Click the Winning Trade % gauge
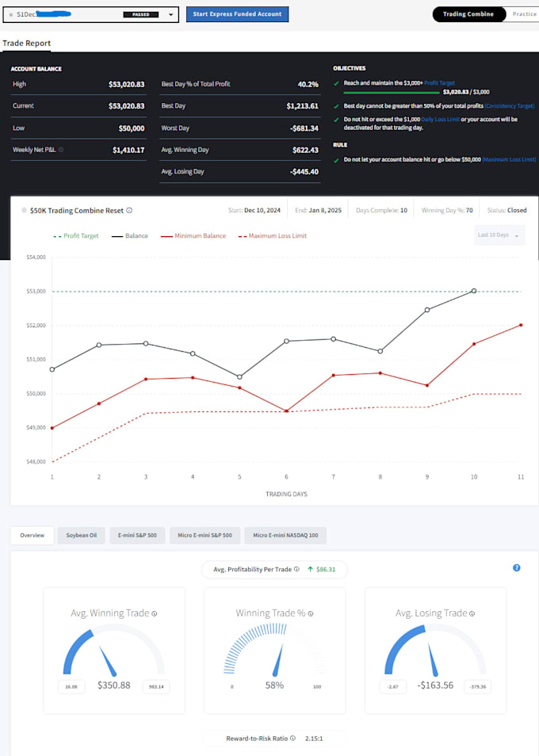 275,651
